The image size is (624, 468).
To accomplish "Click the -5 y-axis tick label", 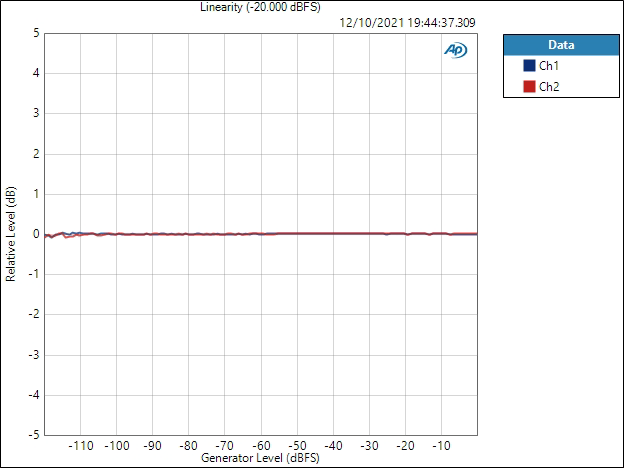I will click(x=34, y=435).
